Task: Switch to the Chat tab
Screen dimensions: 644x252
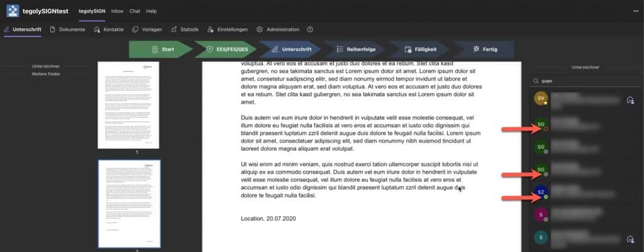Action: coord(135,11)
